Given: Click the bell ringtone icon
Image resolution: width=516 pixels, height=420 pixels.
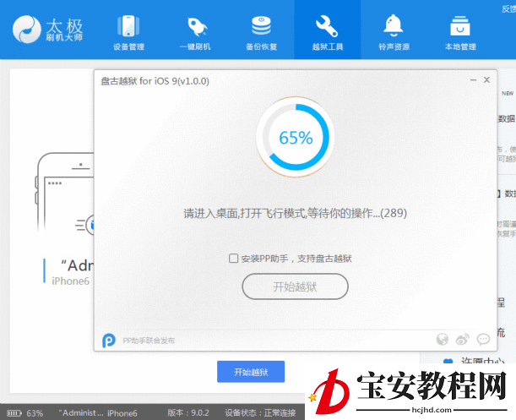Looking at the screenshot, I should [x=394, y=25].
